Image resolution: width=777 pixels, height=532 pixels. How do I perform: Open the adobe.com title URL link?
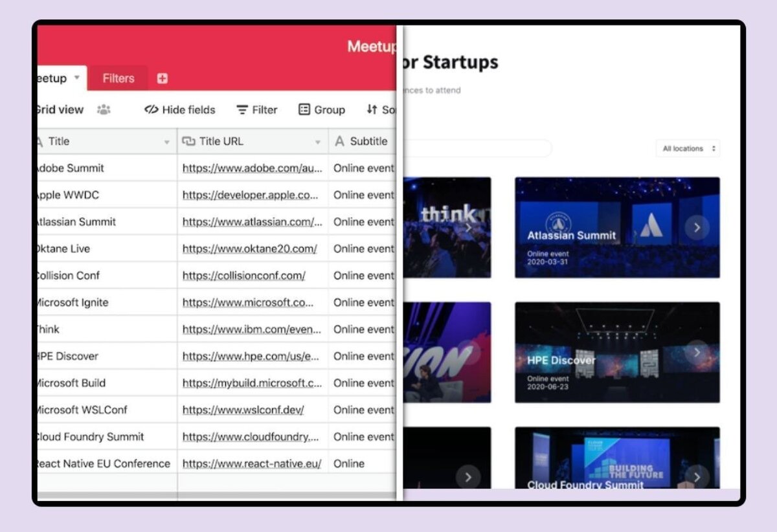(252, 168)
